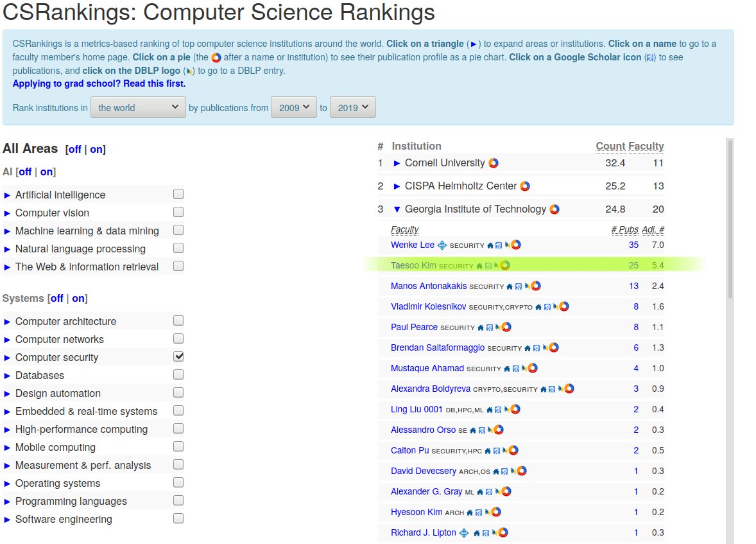This screenshot has height=544, width=756.
Task: Collapse Georgia Institute of Technology faculty list
Action: pos(397,209)
